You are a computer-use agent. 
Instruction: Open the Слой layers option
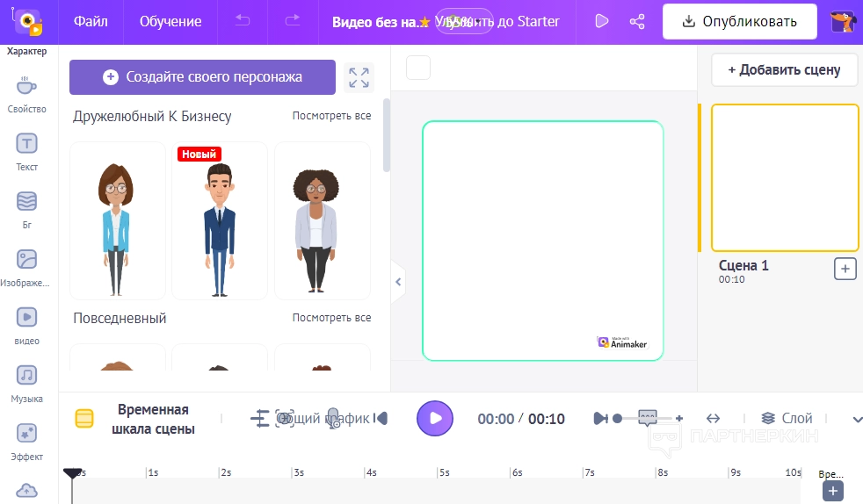tap(787, 418)
